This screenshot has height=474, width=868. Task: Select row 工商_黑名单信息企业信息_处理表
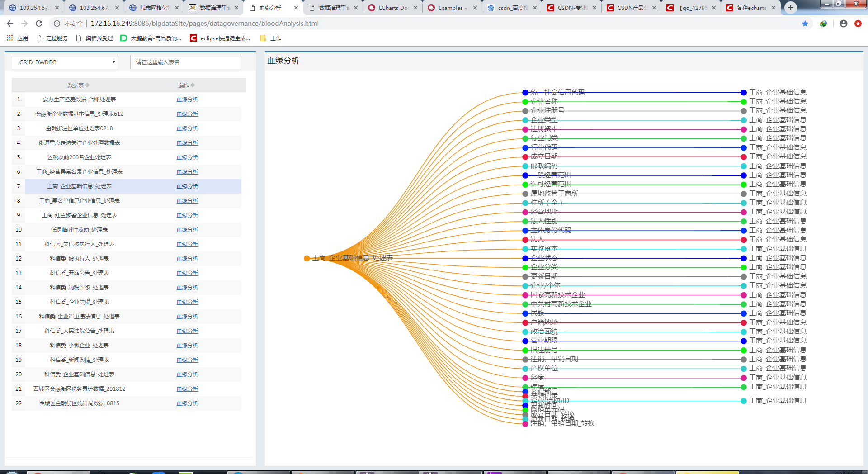(x=127, y=201)
